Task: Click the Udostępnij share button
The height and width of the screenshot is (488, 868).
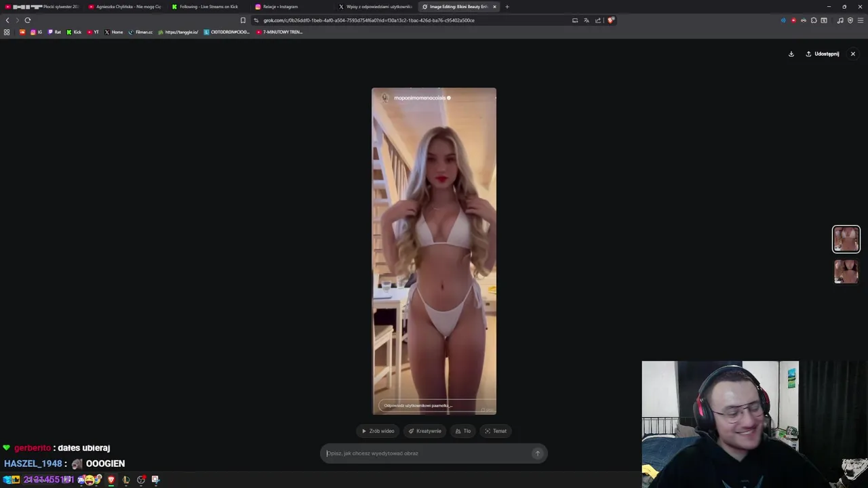Action: click(823, 54)
